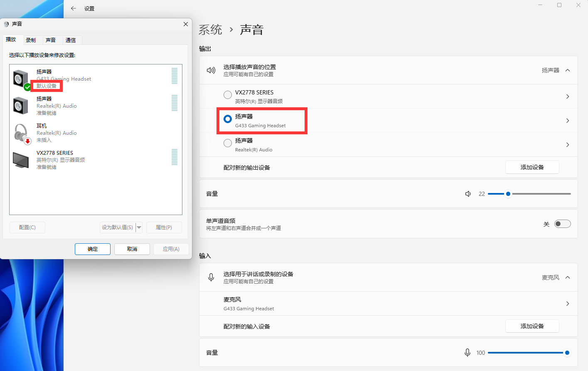Mute output via the volume speaker icon
This screenshot has width=588, height=371.
(468, 194)
